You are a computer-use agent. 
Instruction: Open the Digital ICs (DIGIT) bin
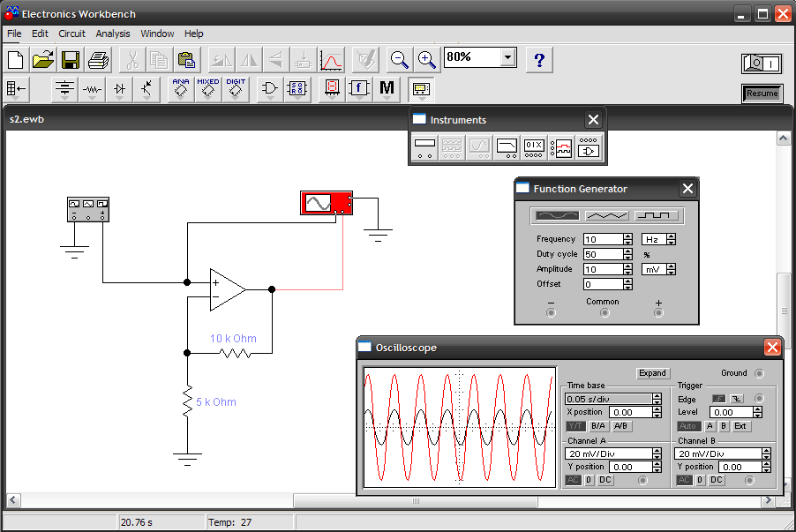[236, 89]
